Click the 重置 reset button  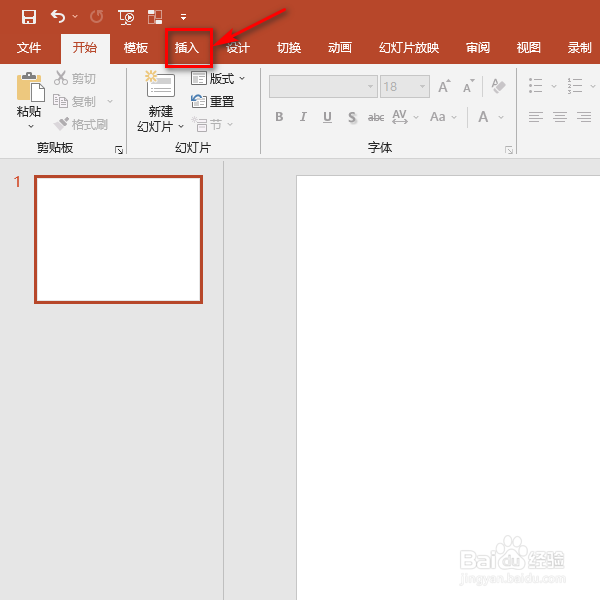click(213, 101)
